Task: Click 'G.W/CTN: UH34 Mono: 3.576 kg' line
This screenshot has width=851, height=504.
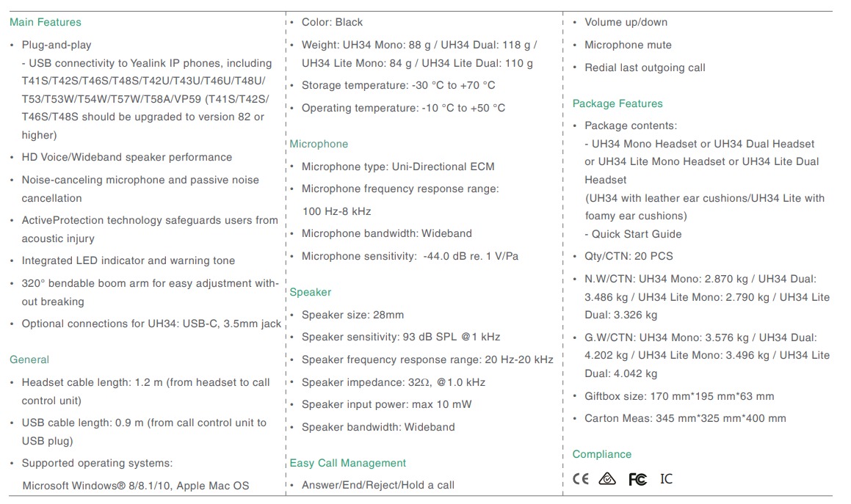Action: click(x=700, y=338)
